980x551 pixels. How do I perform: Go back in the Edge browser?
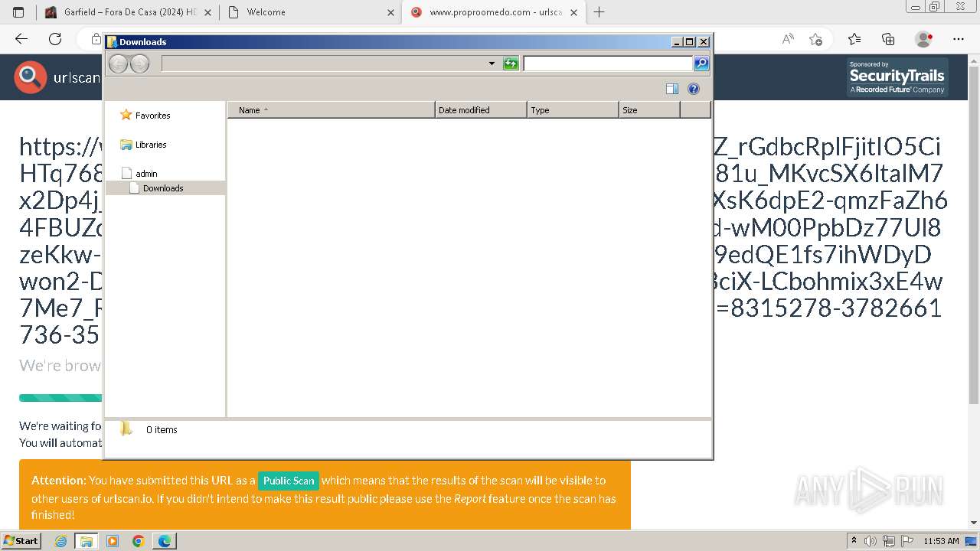point(21,39)
